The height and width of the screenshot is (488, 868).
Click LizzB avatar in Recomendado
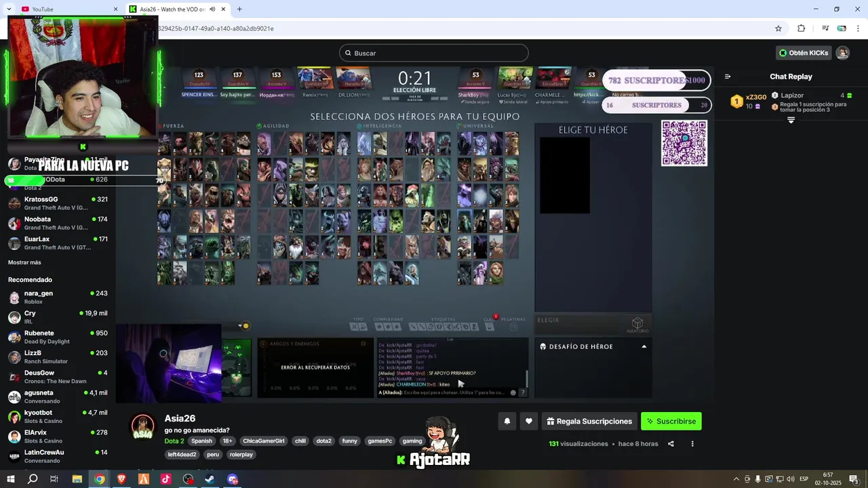[x=14, y=357]
